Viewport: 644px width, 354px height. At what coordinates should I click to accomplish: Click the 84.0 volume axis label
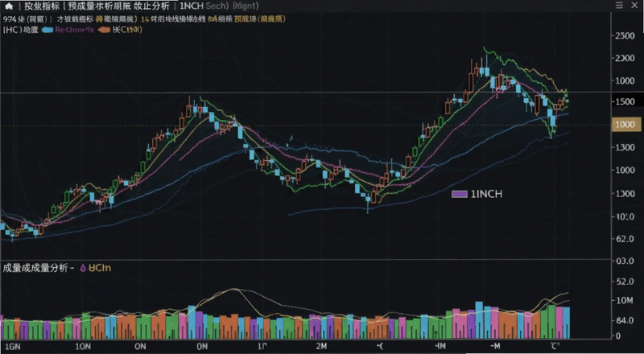625,320
